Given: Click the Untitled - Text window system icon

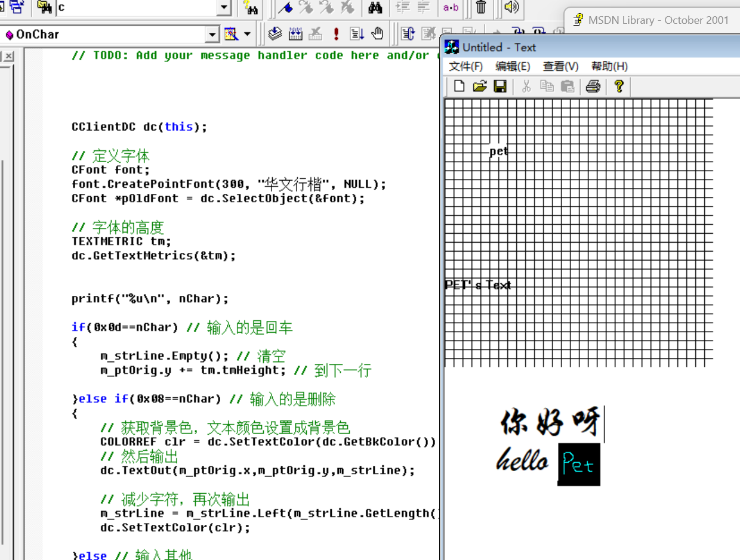Looking at the screenshot, I should coord(452,47).
